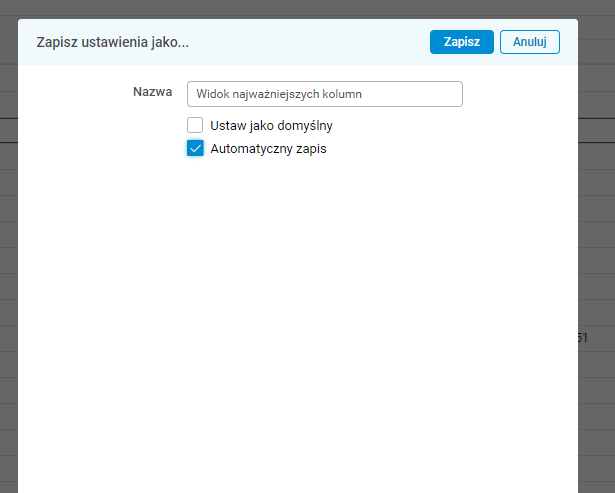Click the empty white area of the dialog body
Viewport: 615px width, 493px height.
click(x=300, y=320)
